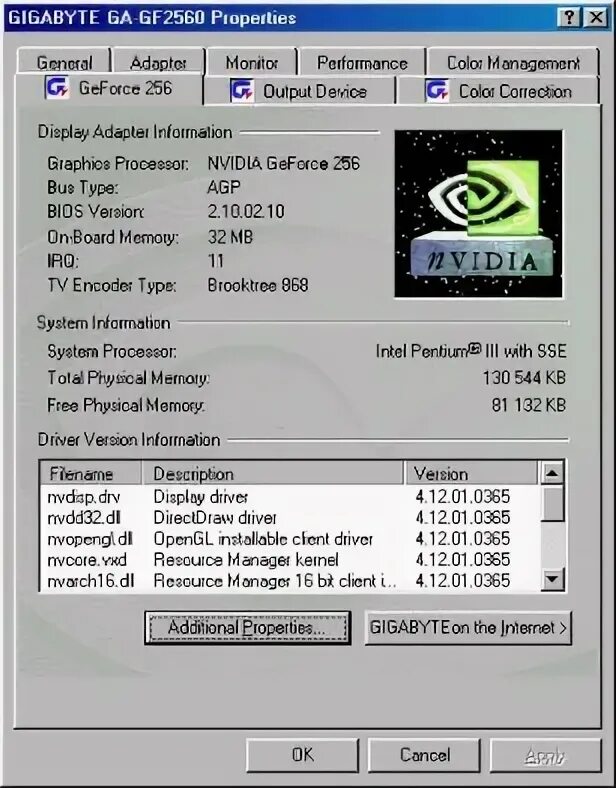This screenshot has width=616, height=788.
Task: Select the nvdisp.drv row
Action: 289,497
